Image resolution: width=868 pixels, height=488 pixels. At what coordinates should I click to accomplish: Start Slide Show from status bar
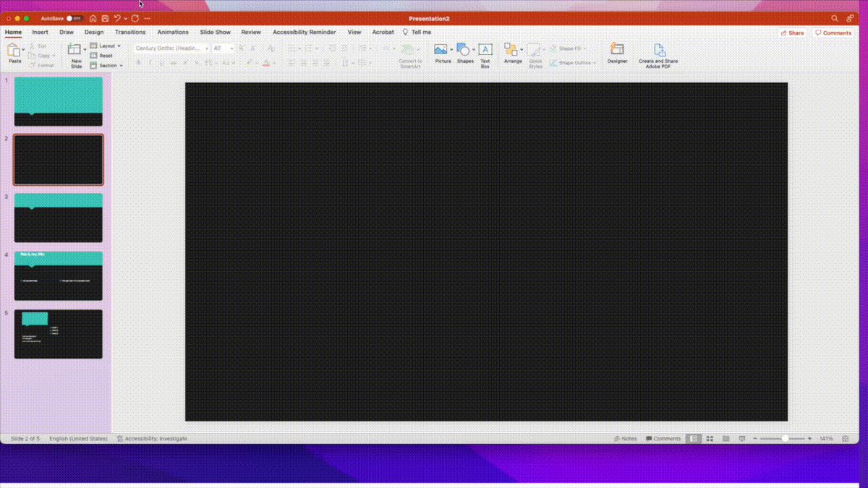point(742,438)
